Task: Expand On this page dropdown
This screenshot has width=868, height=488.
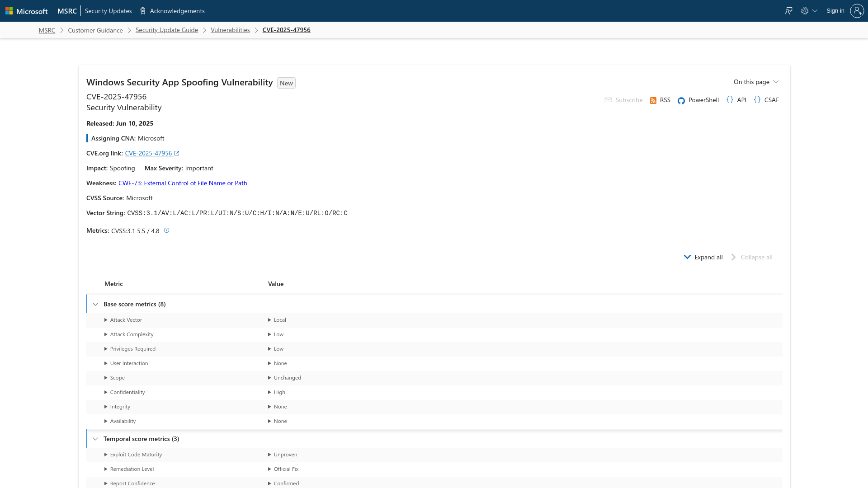Action: click(x=756, y=82)
